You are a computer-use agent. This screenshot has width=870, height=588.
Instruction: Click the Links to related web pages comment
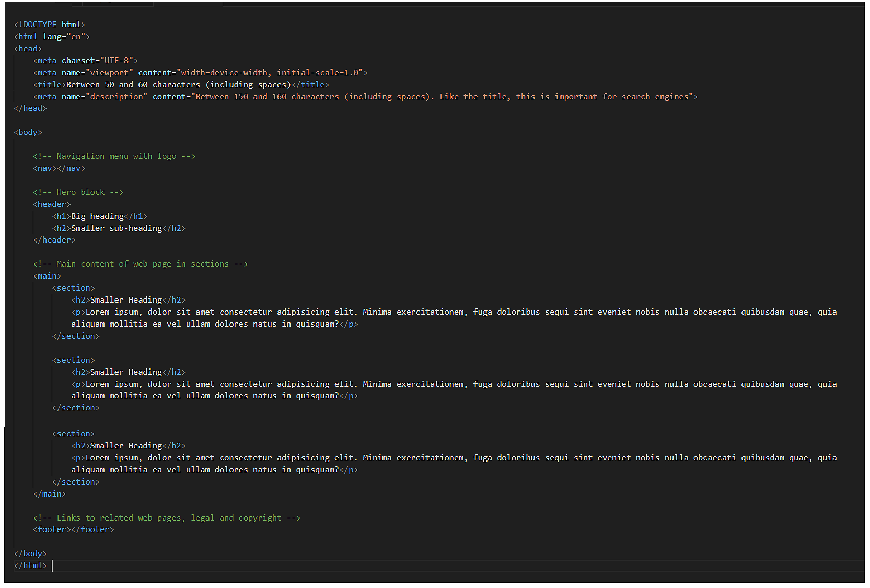[x=167, y=517]
